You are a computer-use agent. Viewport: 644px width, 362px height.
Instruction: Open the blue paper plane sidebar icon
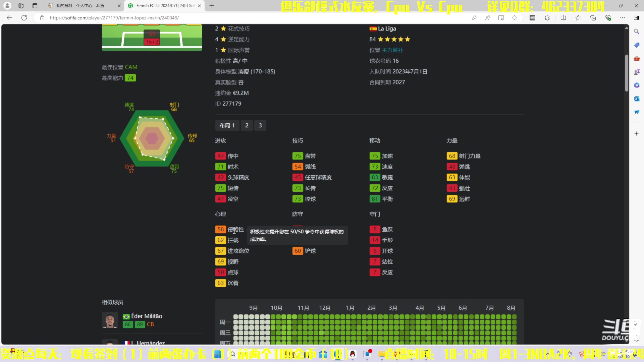pyautogui.click(x=636, y=112)
